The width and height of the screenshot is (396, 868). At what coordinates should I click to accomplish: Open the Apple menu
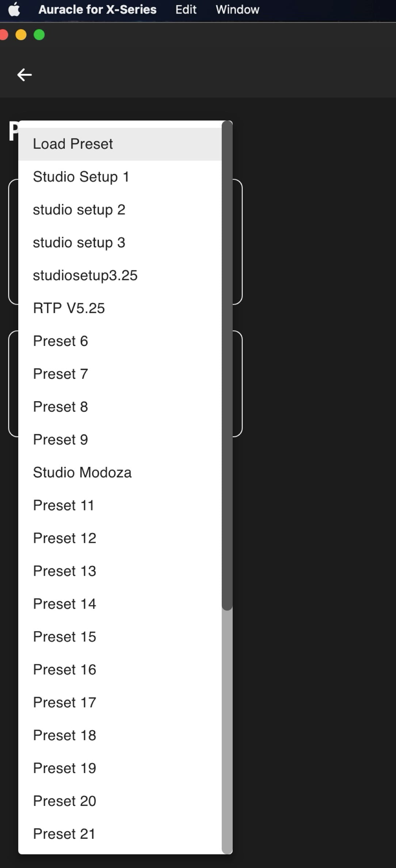click(x=14, y=9)
